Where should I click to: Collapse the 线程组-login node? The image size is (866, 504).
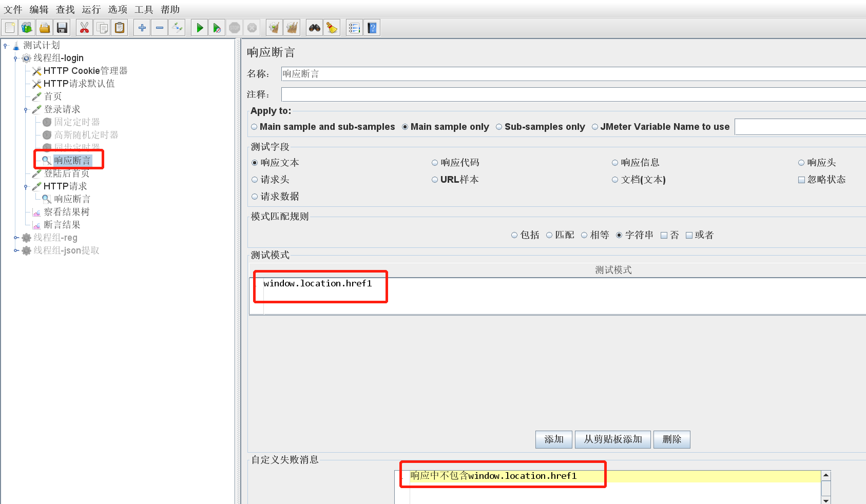point(15,59)
